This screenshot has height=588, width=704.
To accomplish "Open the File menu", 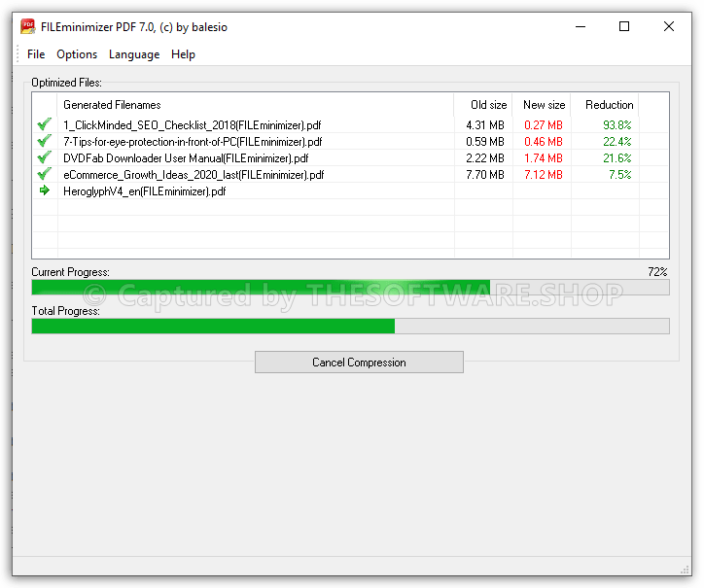I will (x=36, y=54).
